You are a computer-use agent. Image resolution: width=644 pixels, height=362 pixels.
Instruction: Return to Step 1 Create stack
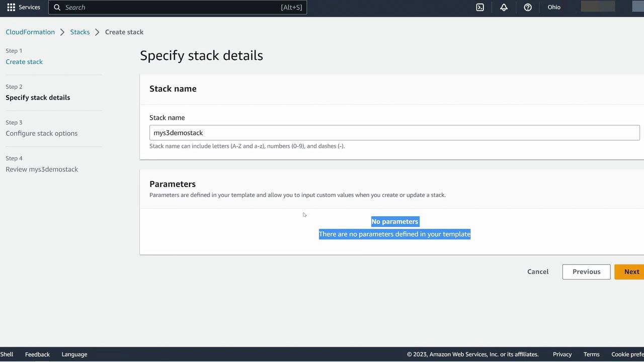click(24, 61)
